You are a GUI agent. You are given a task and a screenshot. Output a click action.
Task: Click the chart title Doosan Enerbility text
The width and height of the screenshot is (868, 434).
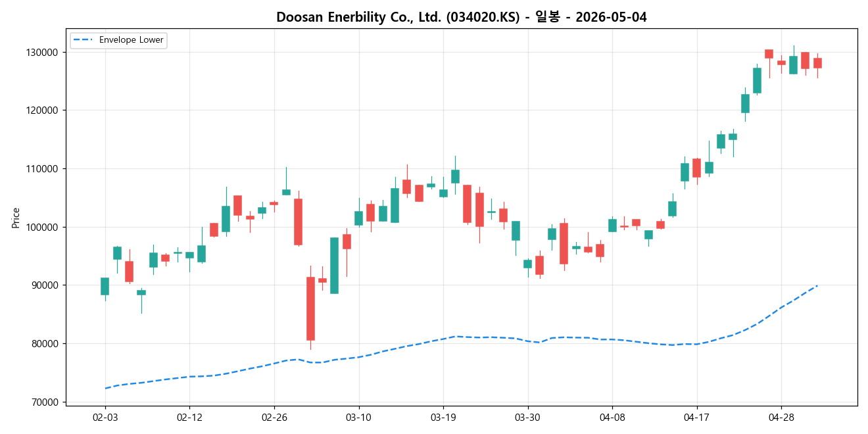point(461,18)
